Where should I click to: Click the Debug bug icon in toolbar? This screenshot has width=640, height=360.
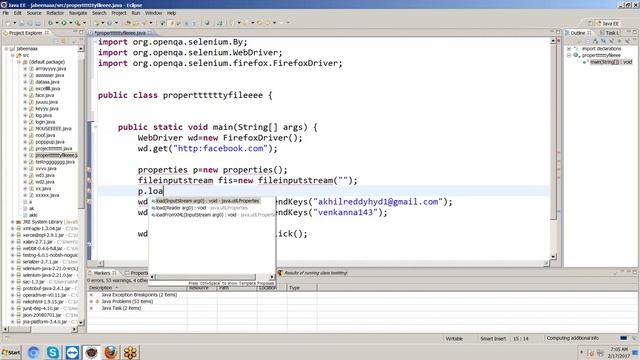(51, 23)
